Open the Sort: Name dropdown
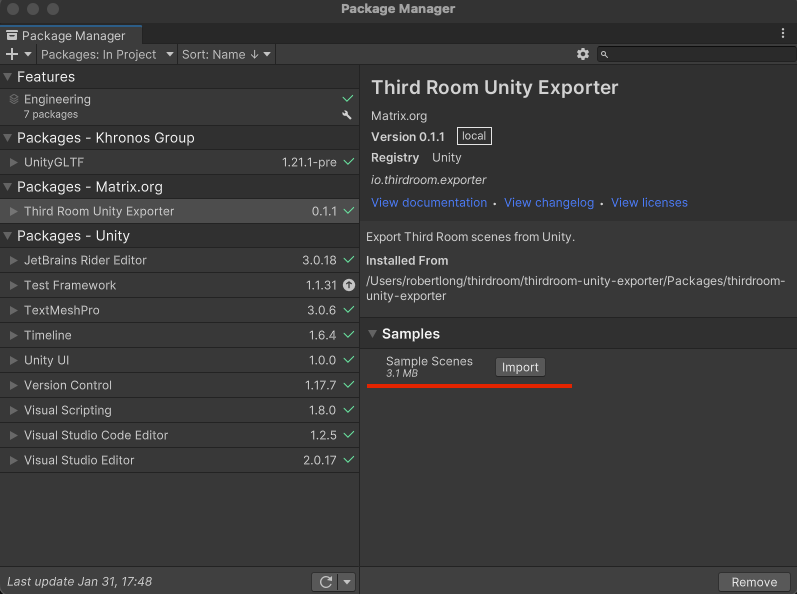The image size is (797, 594). click(226, 54)
